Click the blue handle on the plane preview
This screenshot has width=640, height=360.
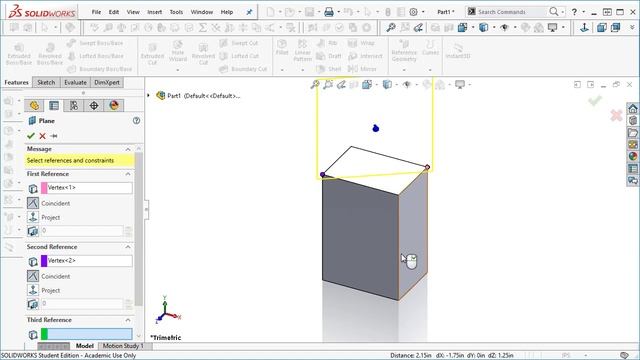click(x=376, y=129)
